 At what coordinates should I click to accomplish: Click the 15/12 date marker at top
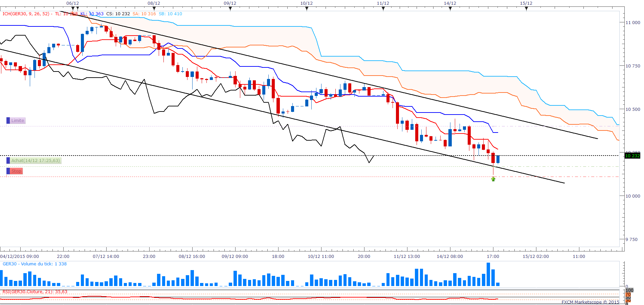526,3
